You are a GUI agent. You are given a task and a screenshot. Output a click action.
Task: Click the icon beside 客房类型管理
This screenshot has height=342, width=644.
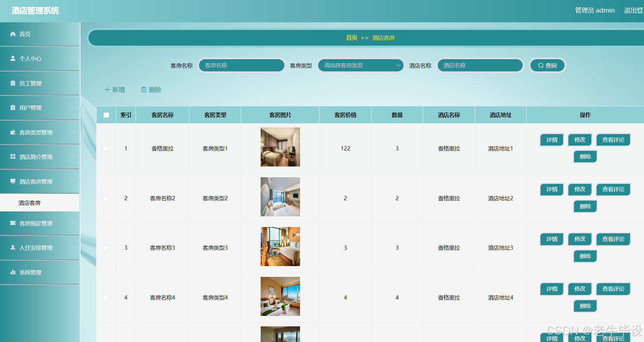[x=13, y=132]
